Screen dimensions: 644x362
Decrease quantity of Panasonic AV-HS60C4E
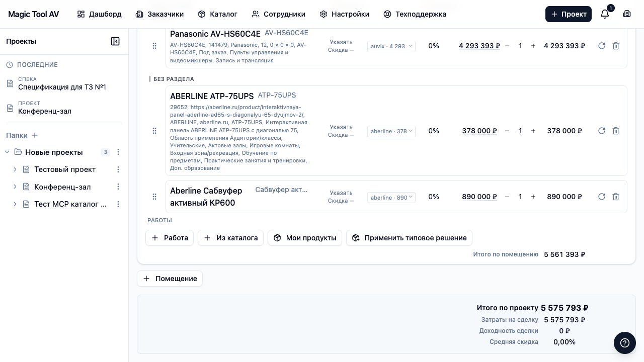click(x=507, y=46)
